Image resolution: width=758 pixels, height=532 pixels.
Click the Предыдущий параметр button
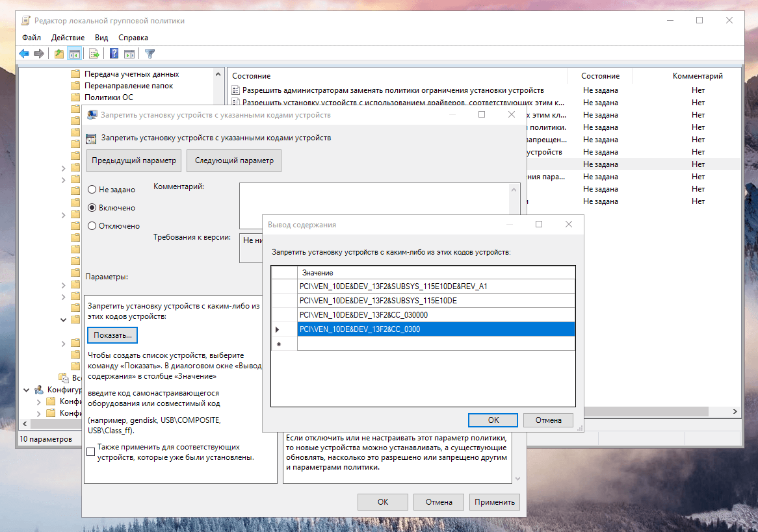click(134, 160)
